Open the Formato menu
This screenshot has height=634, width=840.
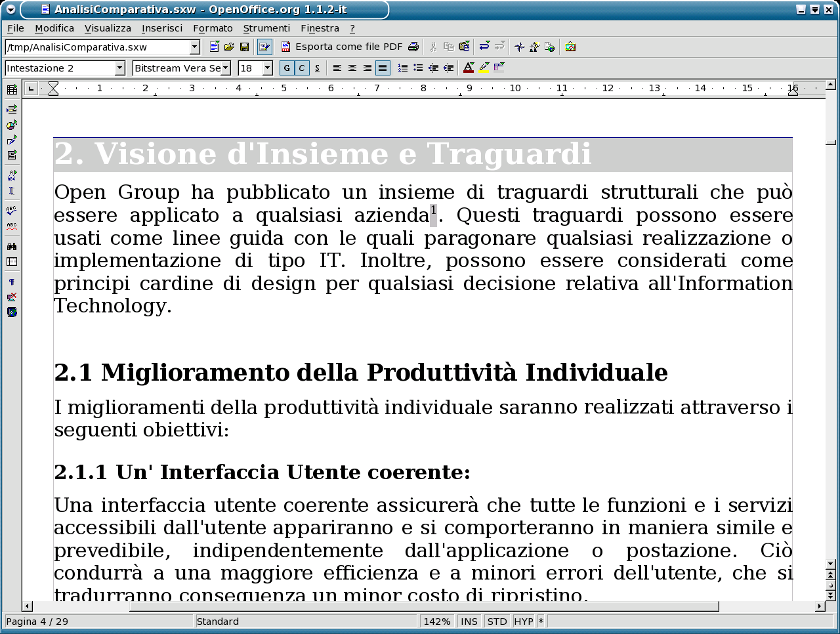coord(213,28)
